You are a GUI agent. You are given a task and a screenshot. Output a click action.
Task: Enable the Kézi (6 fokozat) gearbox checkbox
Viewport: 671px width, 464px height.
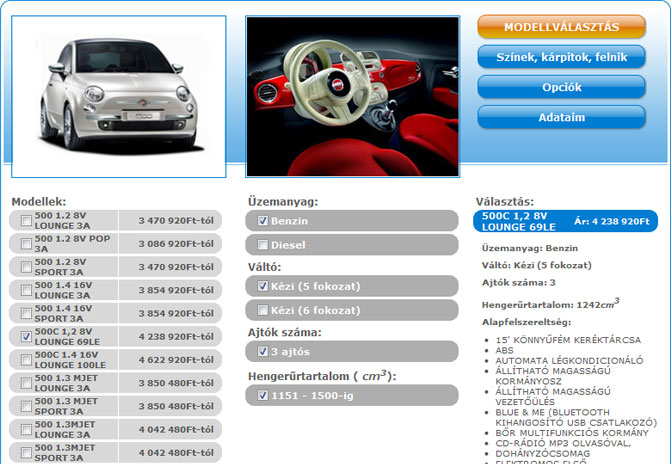[263, 310]
